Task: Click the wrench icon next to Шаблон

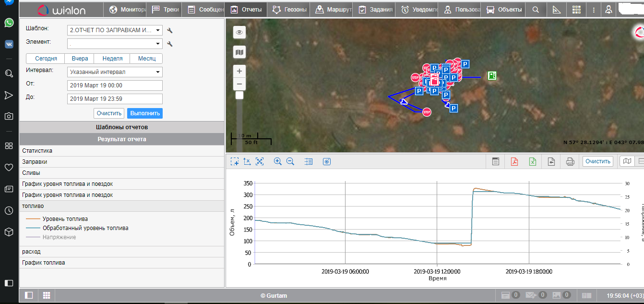Action: pyautogui.click(x=169, y=31)
